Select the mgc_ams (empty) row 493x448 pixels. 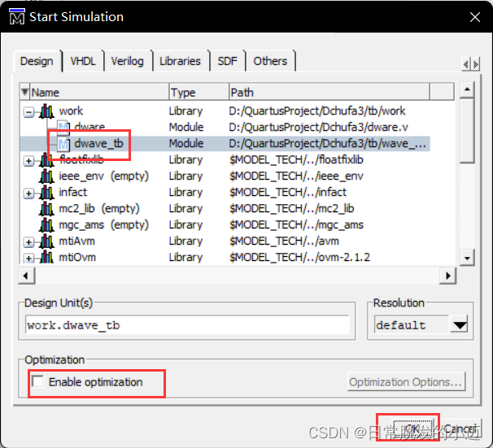(x=225, y=225)
